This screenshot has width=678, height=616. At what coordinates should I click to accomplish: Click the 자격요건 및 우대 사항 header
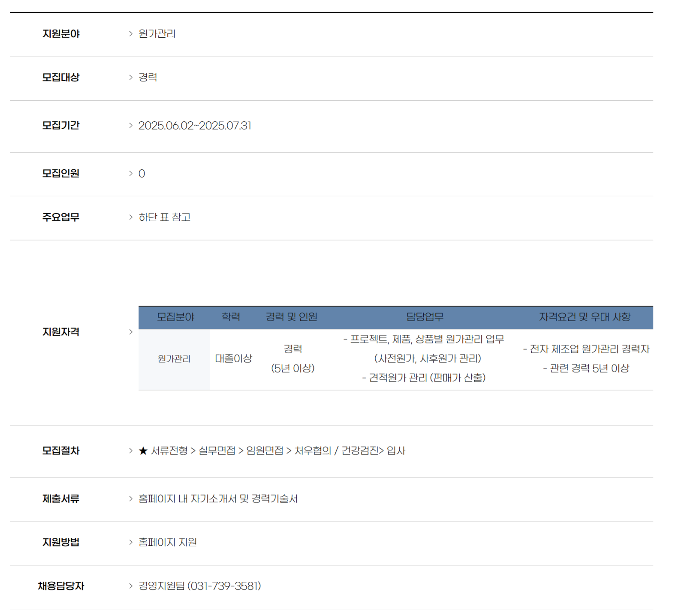[585, 317]
